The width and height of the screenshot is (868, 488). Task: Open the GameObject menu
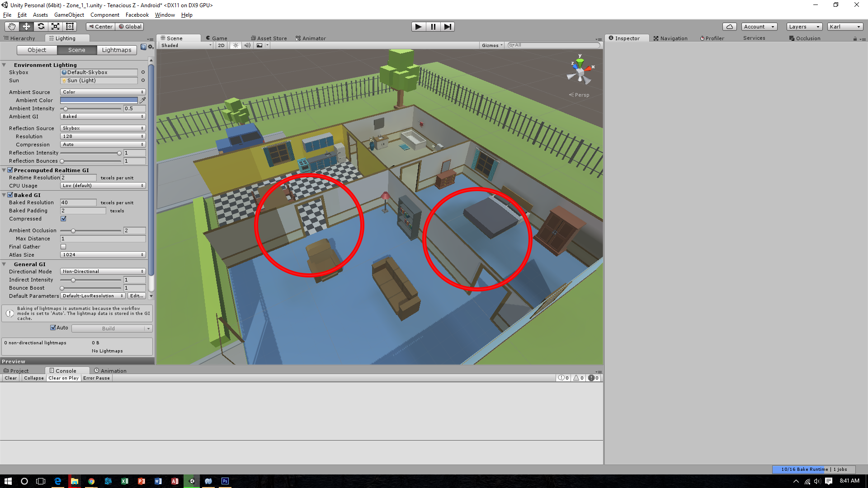pos(69,15)
